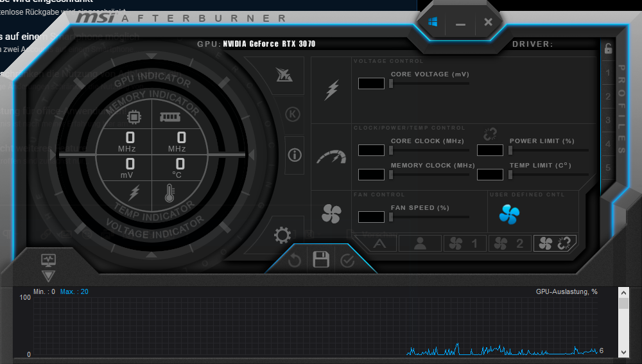Click the GPU-Auslastung, % graph label
This screenshot has width=642, height=364.
point(567,291)
